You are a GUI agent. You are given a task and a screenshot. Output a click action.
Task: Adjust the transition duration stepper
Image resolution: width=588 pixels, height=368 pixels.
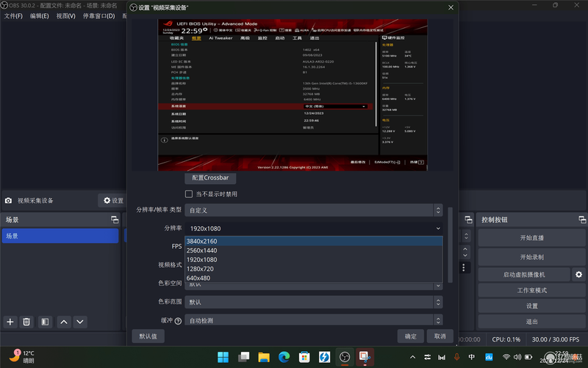[x=465, y=252]
